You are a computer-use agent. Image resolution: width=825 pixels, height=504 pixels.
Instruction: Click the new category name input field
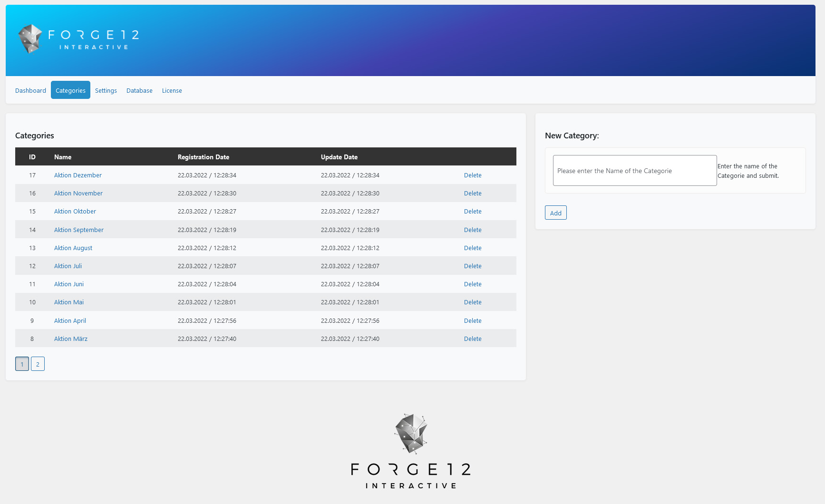[634, 170]
